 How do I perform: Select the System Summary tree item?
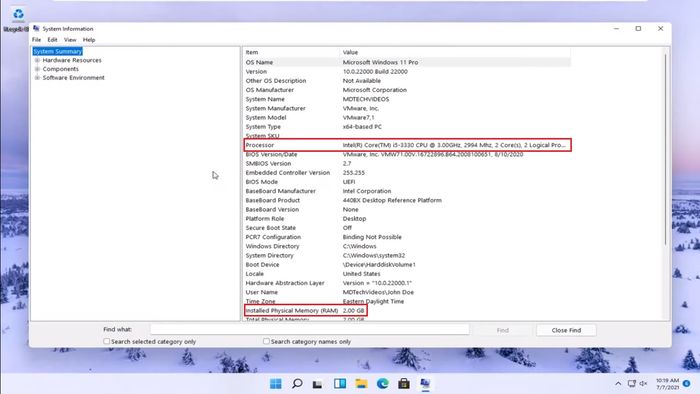tap(58, 51)
